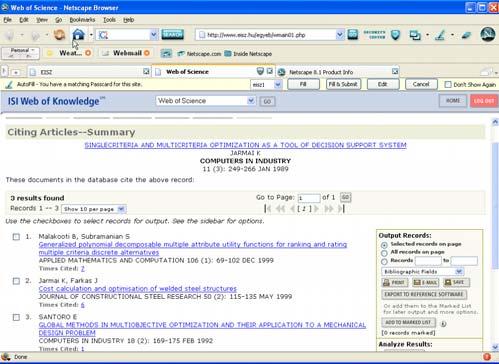Viewport: 499px width, 364px height.
Task: Click the Fill & Submit button
Action: pyautogui.click(x=343, y=84)
